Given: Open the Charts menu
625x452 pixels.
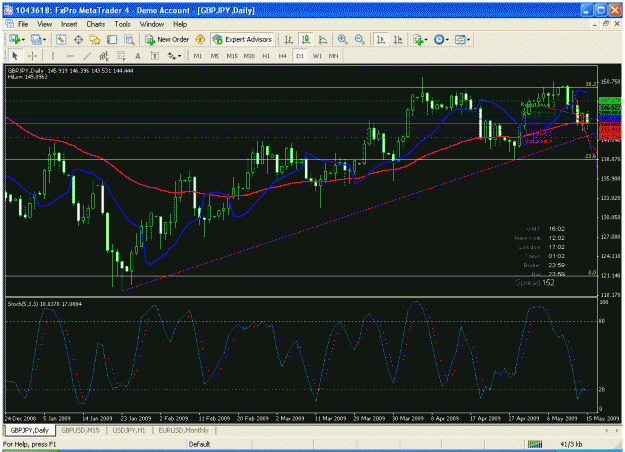Looking at the screenshot, I should point(96,24).
